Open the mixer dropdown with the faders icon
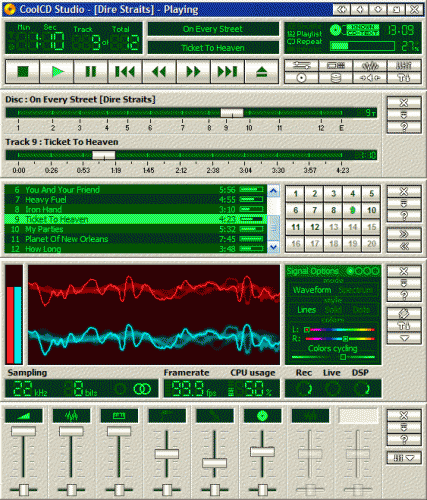 click(x=404, y=458)
